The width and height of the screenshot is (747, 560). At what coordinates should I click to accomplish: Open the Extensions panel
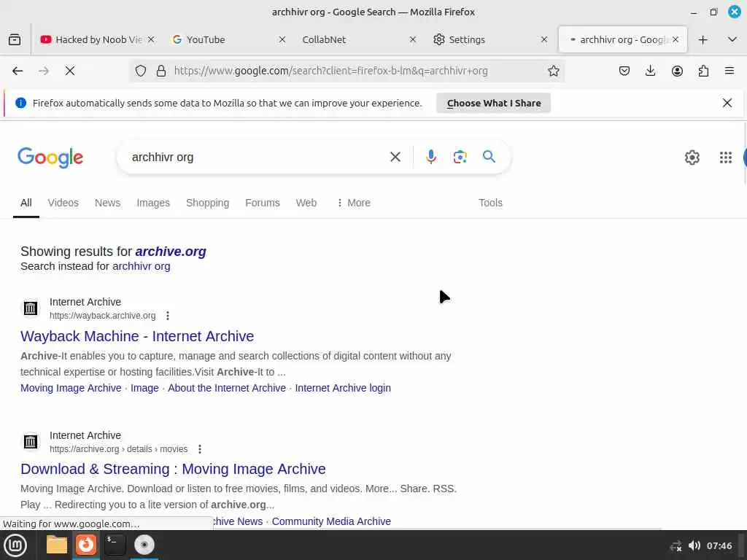coord(703,71)
